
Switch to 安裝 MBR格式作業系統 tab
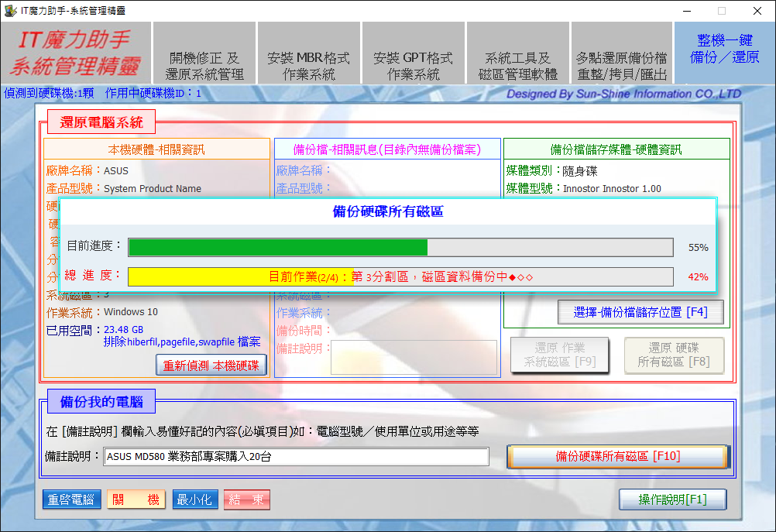click(x=308, y=66)
